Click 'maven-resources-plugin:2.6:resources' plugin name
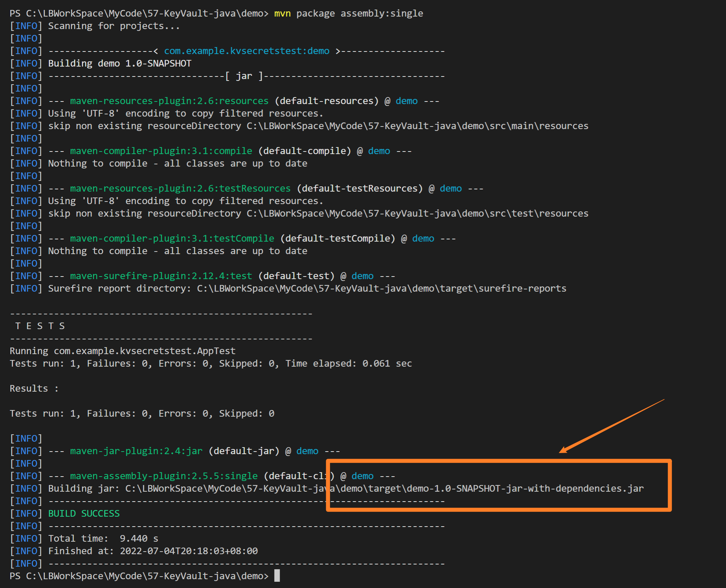This screenshot has width=726, height=588. [x=169, y=101]
